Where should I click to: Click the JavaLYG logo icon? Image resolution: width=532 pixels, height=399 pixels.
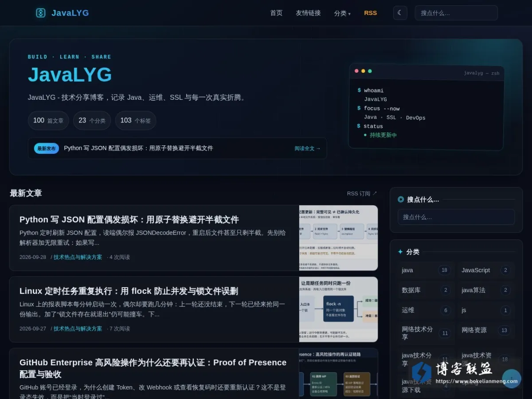(41, 13)
